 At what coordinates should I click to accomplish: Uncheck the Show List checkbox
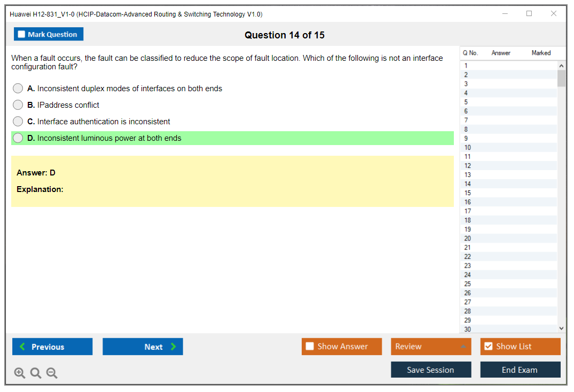[x=488, y=347]
